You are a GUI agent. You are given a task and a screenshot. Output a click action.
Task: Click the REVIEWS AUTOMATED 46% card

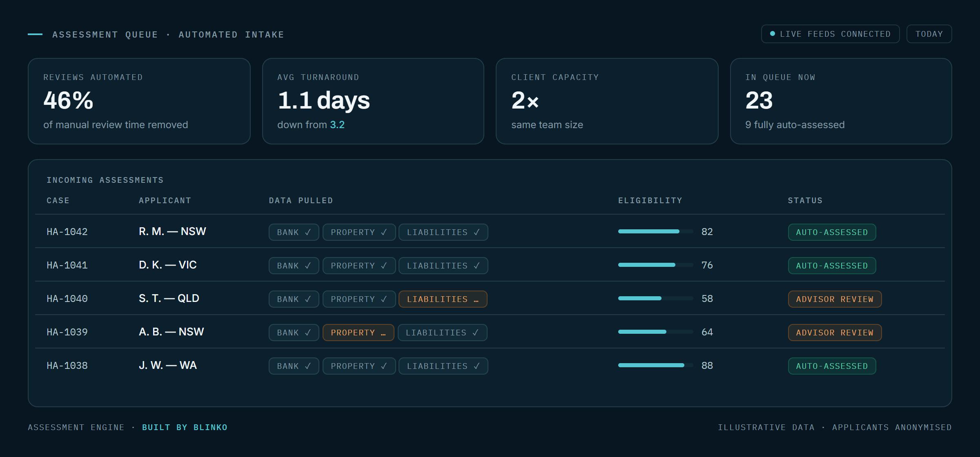tap(139, 101)
